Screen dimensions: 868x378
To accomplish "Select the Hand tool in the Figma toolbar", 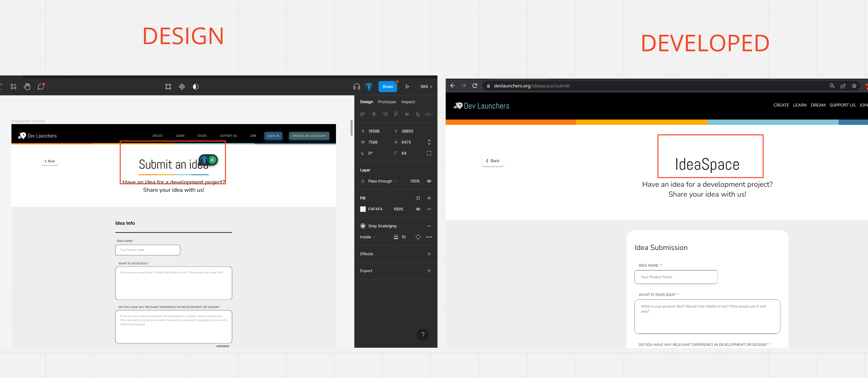I will click(27, 87).
